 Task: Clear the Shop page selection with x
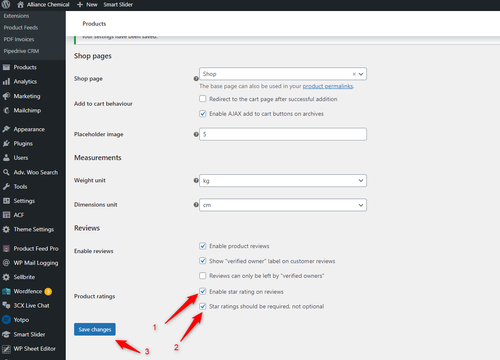click(354, 74)
